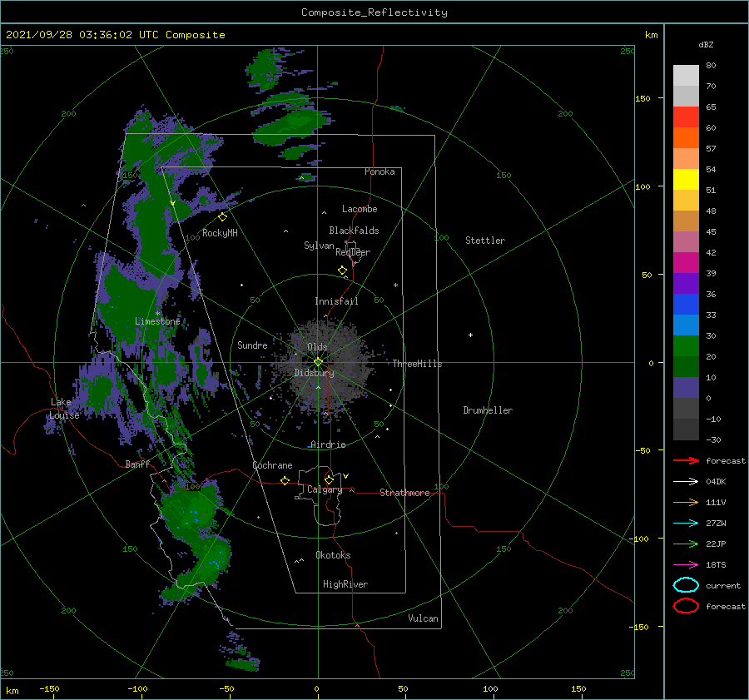Pick the yellow 51 dBZ color swatch

point(686,180)
